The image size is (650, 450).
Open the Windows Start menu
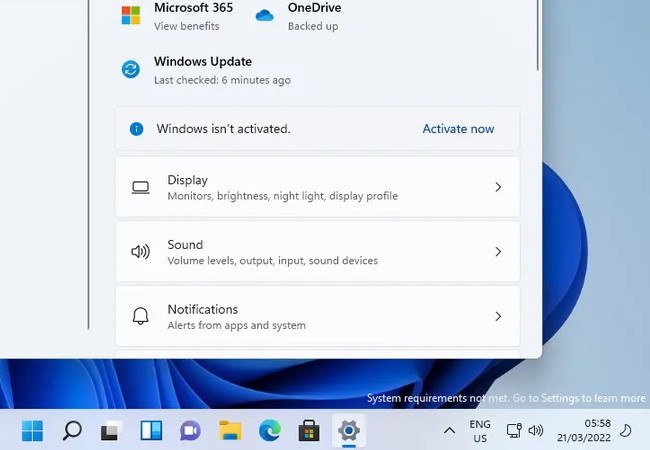[x=32, y=431]
